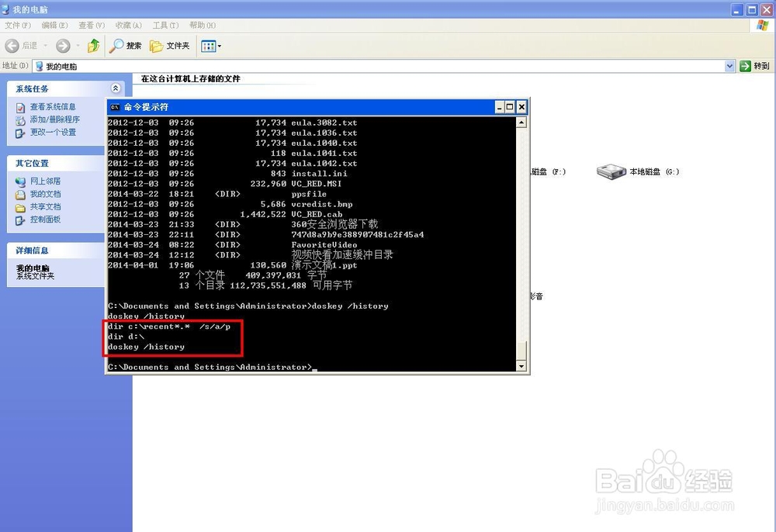Open 我的文档 link
776x532 pixels.
[46, 194]
